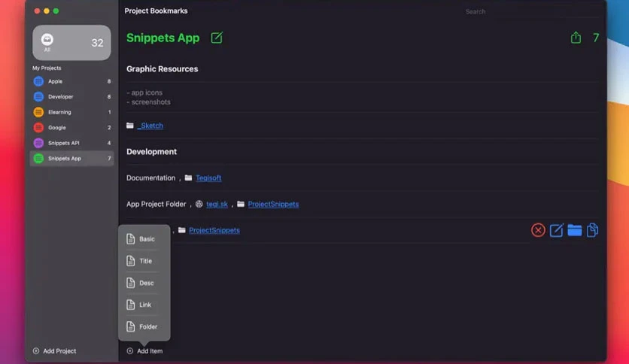Focus the Search field
Image resolution: width=629 pixels, height=364 pixels.
coord(531,11)
